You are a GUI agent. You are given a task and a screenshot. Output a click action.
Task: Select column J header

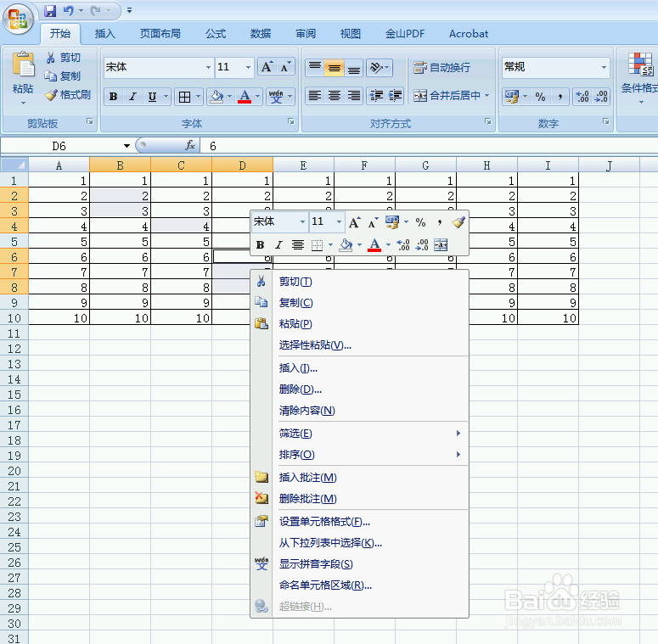click(609, 165)
